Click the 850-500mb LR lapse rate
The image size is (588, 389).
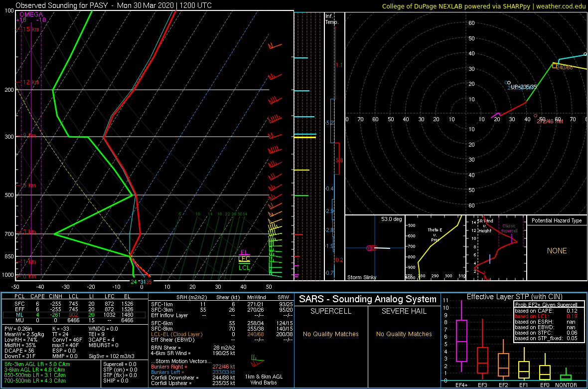pyautogui.click(x=35, y=375)
